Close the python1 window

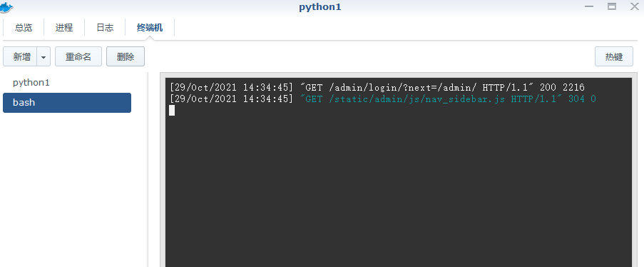pyautogui.click(x=635, y=6)
